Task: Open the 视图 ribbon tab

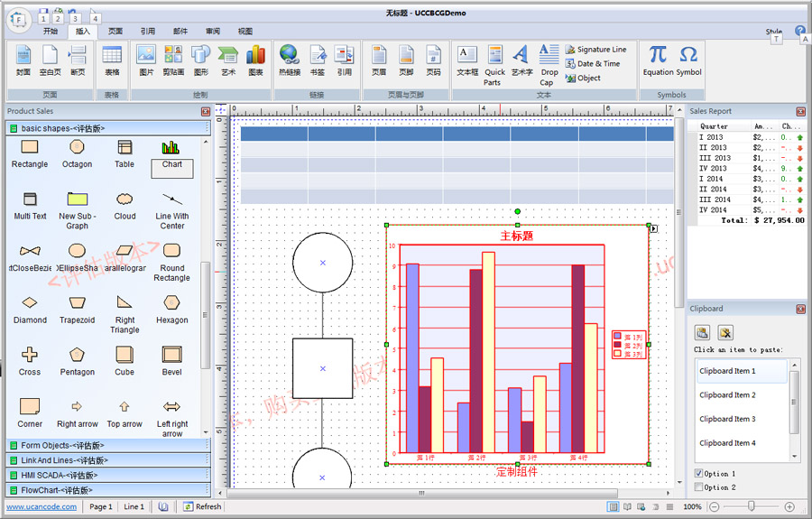Action: pyautogui.click(x=245, y=31)
